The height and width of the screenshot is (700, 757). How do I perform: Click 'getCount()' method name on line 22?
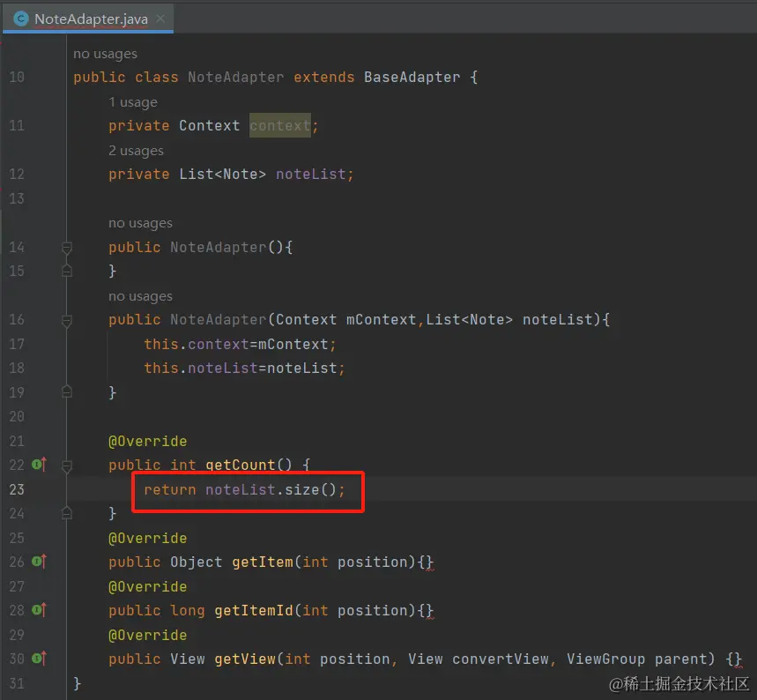(x=249, y=465)
